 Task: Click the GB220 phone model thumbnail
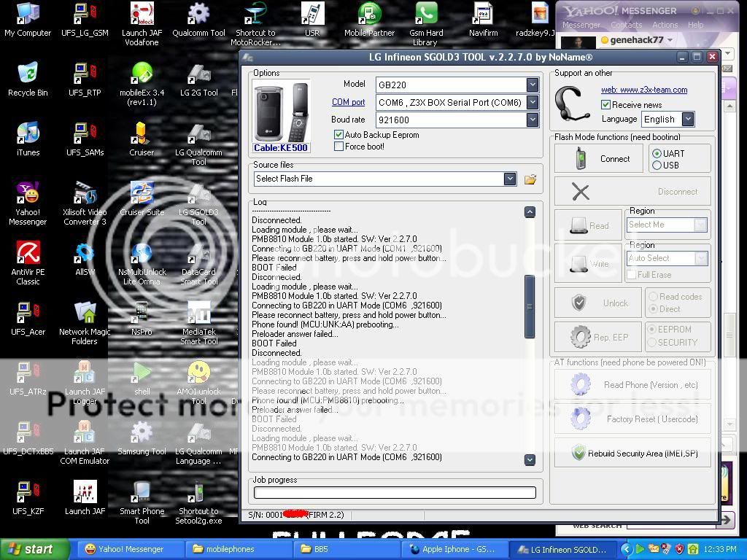point(281,112)
